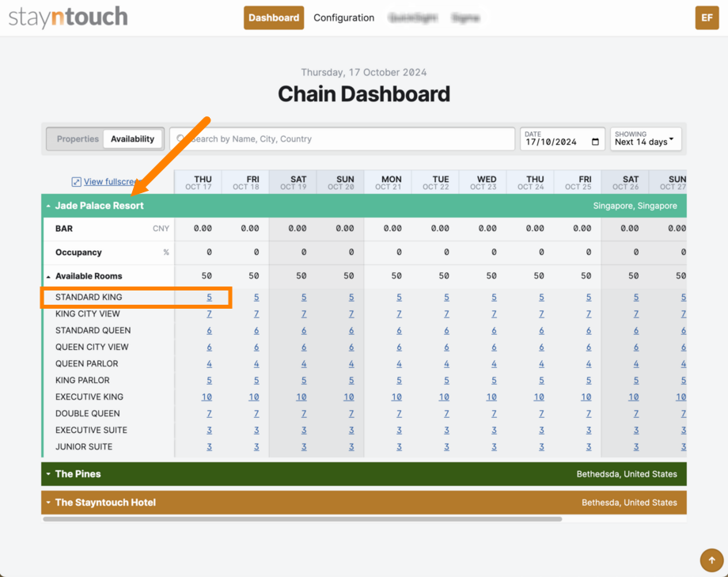Expand The Pines property section

48,474
